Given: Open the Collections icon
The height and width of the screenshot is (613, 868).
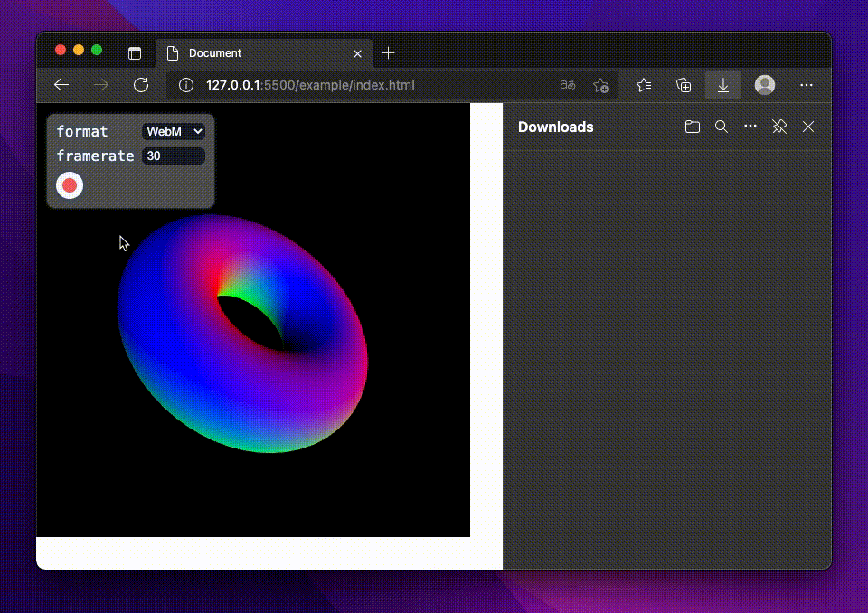Looking at the screenshot, I should pos(684,84).
